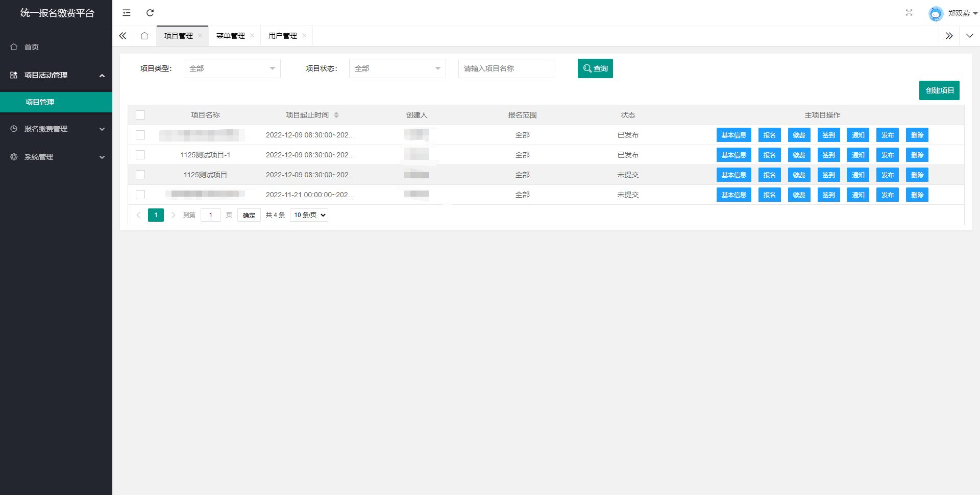This screenshot has width=980, height=495.
Task: Click the 查询 search button
Action: point(595,68)
